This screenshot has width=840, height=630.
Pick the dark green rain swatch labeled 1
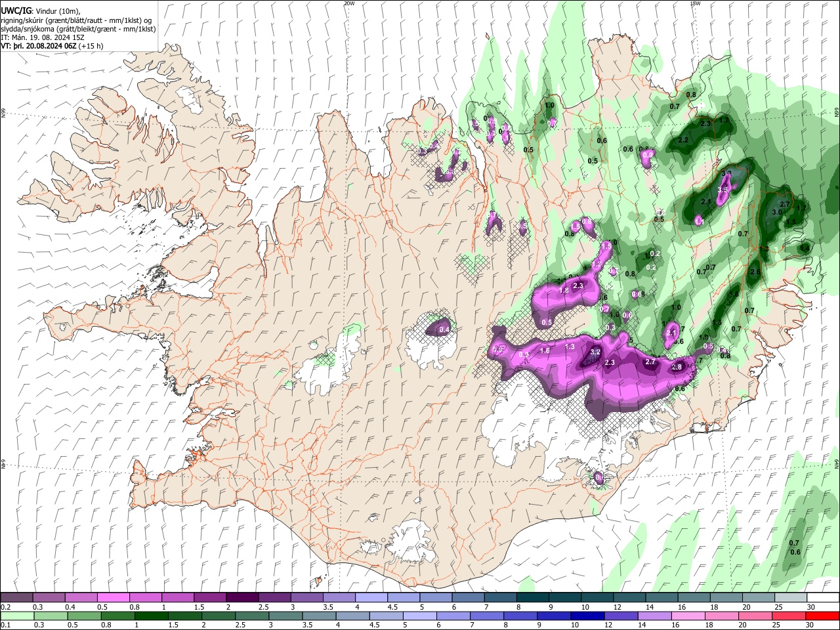152,616
